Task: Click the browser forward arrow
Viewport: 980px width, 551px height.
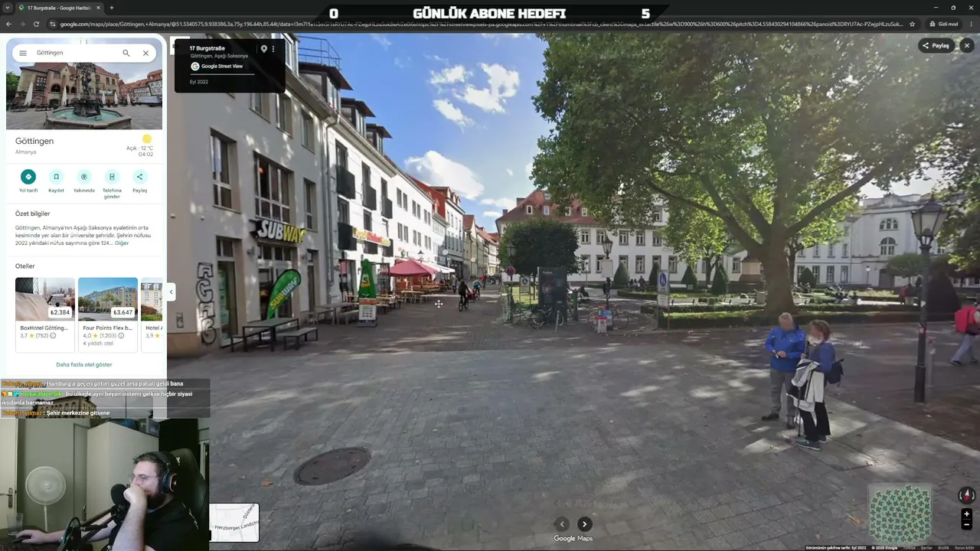Action: click(24, 24)
